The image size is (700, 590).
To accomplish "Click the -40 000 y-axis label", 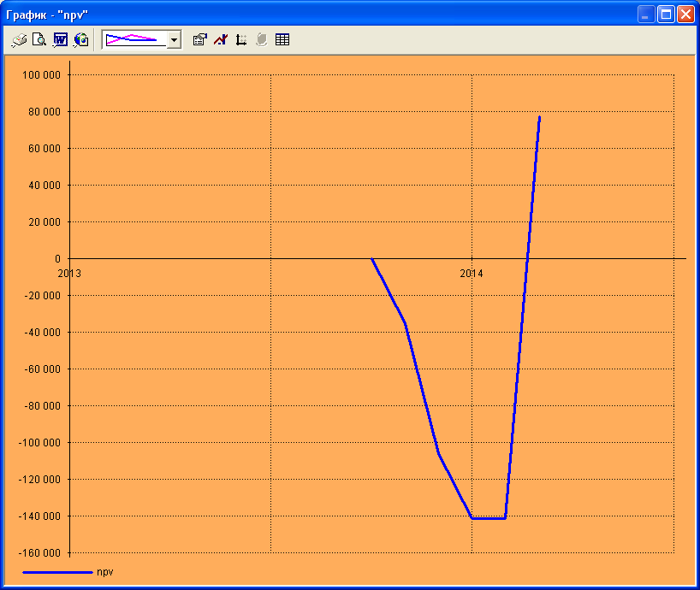I will pyautogui.click(x=42, y=333).
